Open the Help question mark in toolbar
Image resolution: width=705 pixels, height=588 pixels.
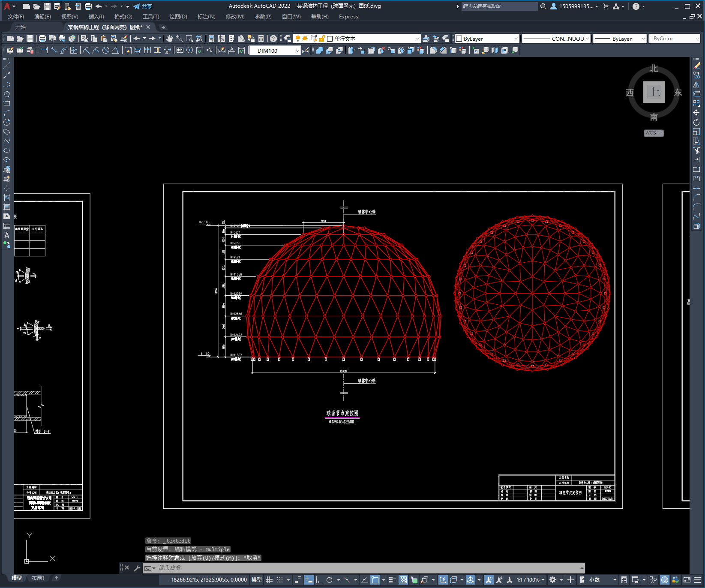pyautogui.click(x=273, y=39)
